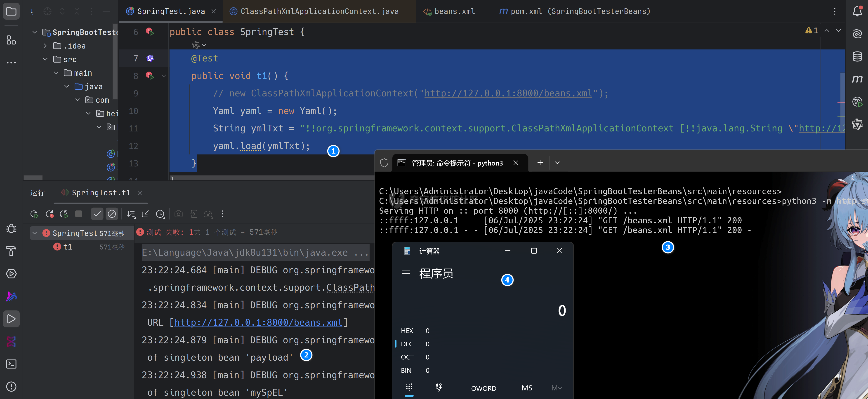
Task: Switch calculator to full keypad
Action: pos(409,387)
